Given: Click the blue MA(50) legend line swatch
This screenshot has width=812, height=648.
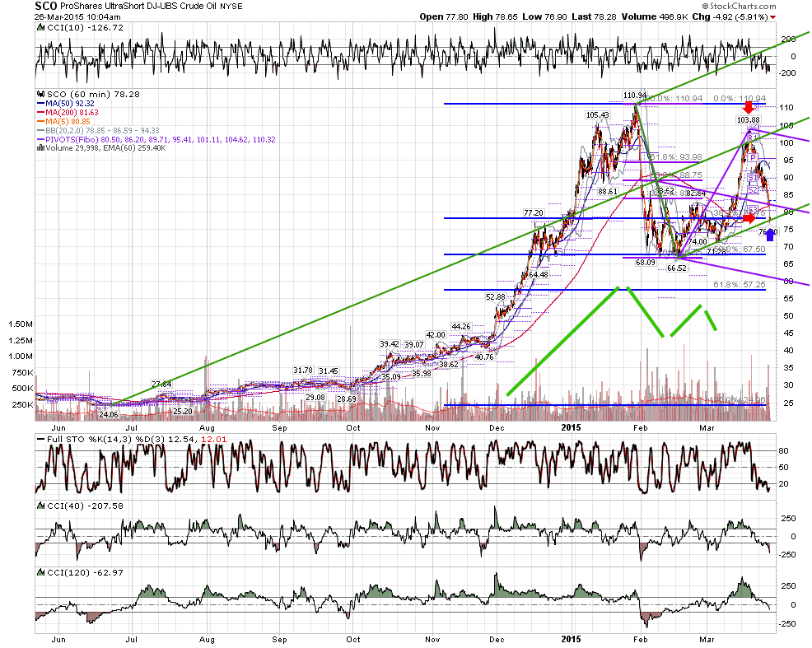Looking at the screenshot, I should click(41, 104).
